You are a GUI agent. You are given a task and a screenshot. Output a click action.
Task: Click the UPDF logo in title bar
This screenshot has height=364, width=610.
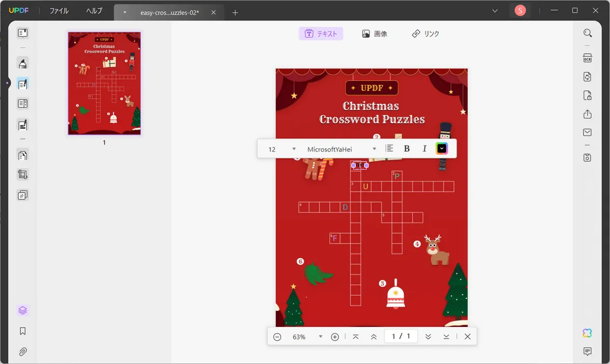point(18,11)
